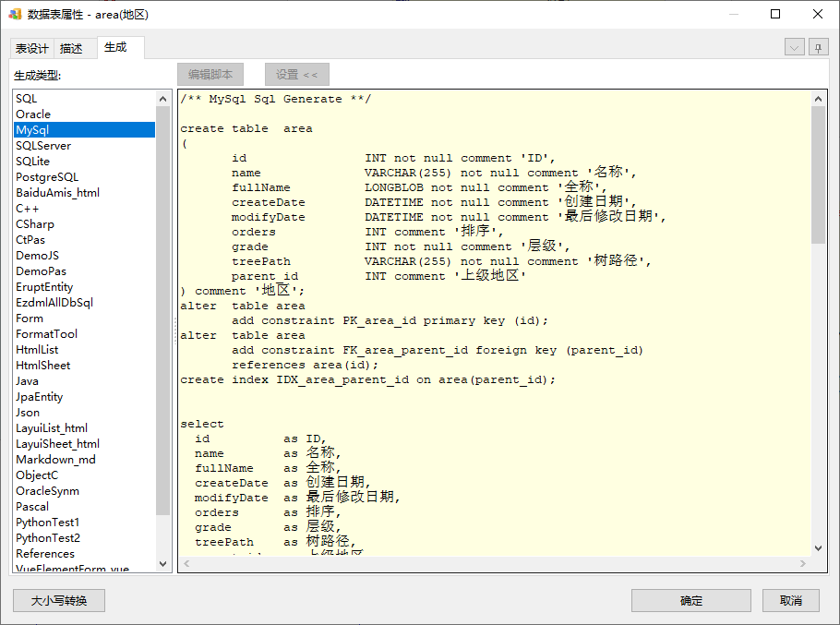Click the PK_area_id primary key constraint line
Image resolution: width=840 pixels, height=625 pixels.
point(390,320)
